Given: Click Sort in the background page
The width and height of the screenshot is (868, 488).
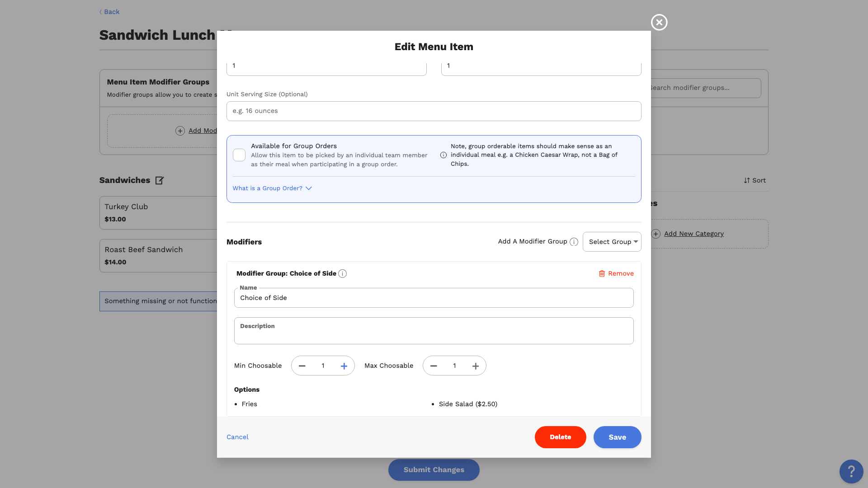Looking at the screenshot, I should (x=755, y=180).
